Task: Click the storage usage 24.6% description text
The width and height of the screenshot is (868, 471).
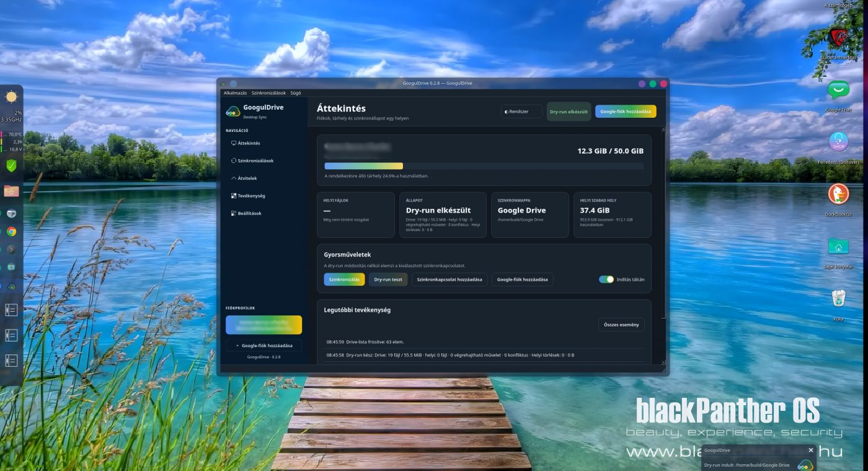Action: (376, 176)
